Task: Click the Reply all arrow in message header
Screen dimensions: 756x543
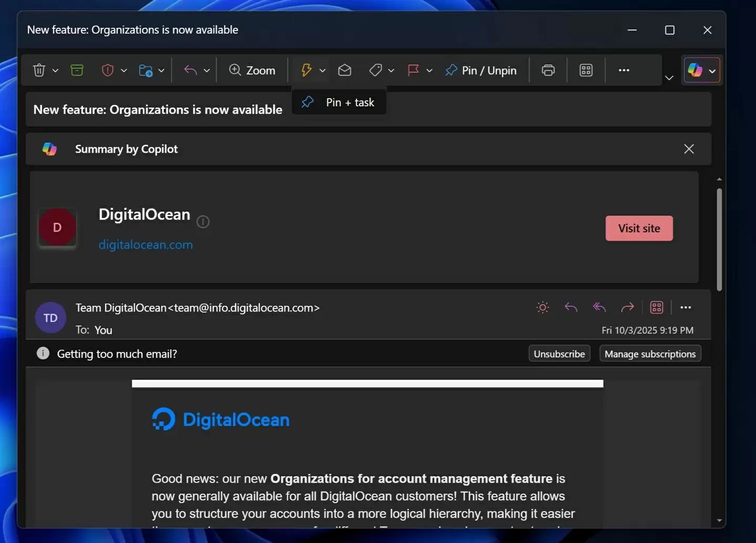Action: (x=599, y=307)
